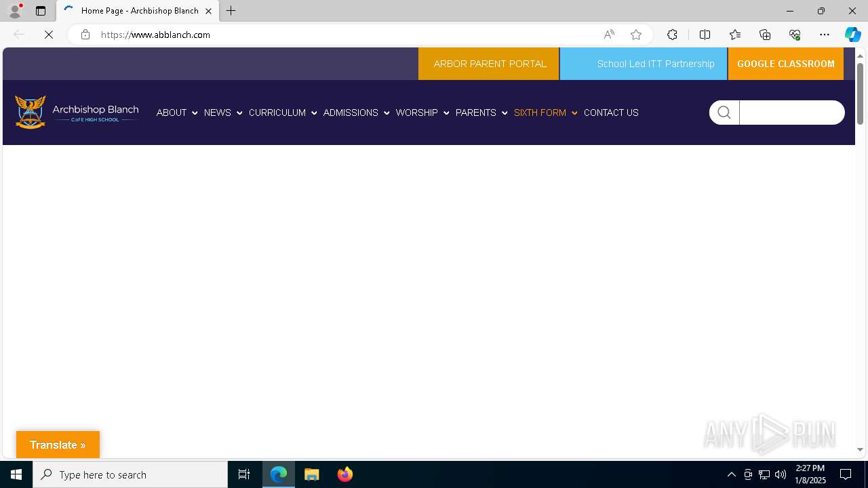Open the News menu

tap(218, 113)
